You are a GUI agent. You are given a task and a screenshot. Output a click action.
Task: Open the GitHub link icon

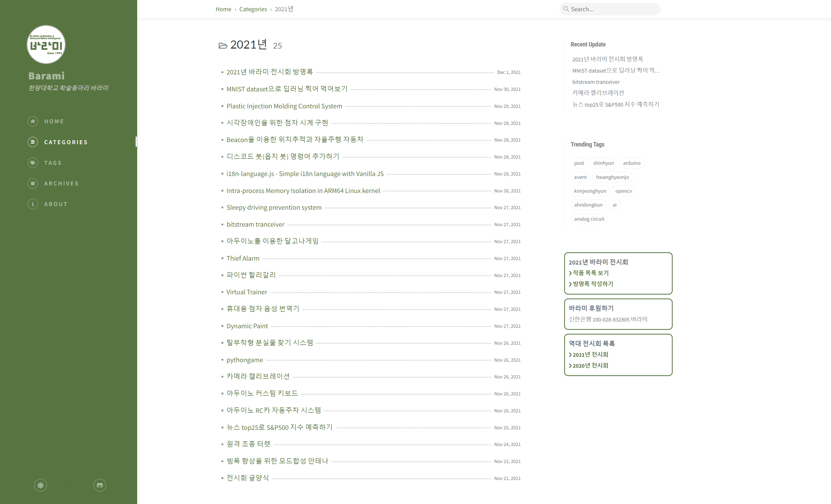pyautogui.click(x=100, y=485)
